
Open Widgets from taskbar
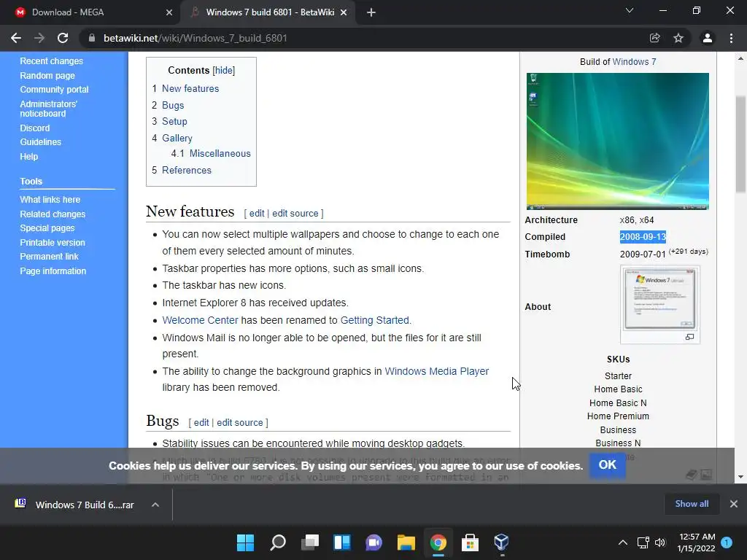[x=342, y=542]
